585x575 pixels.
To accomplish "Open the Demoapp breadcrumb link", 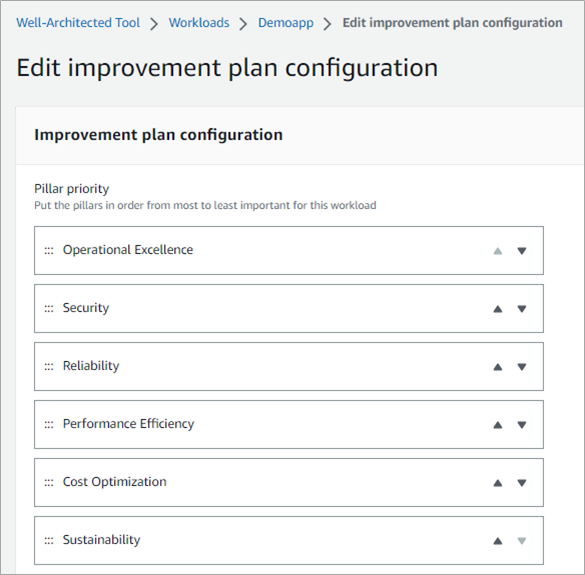I will (286, 23).
